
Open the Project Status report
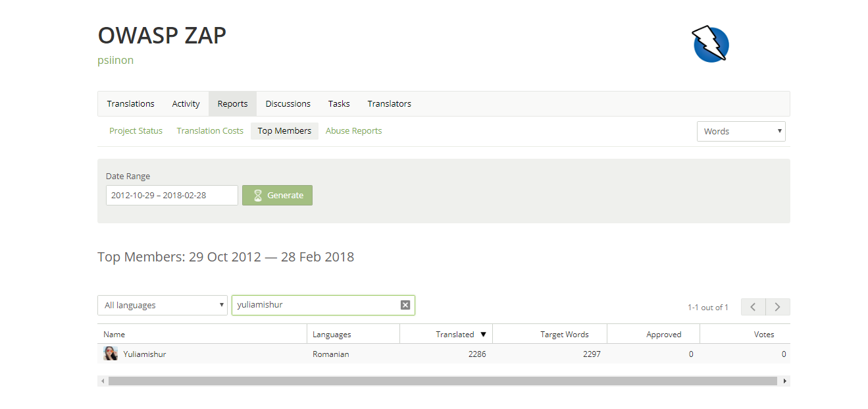pyautogui.click(x=136, y=130)
